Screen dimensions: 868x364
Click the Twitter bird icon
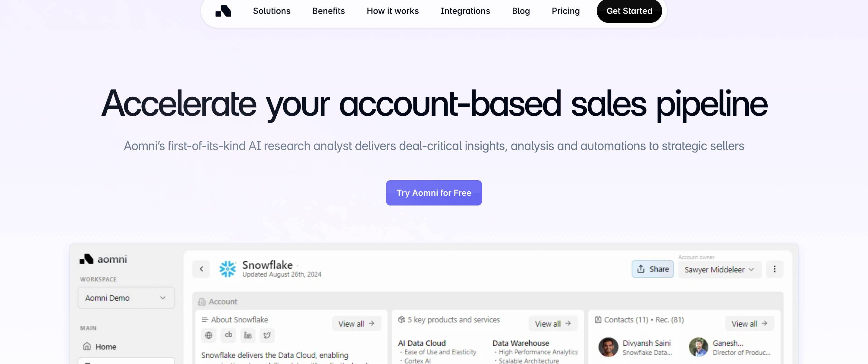[x=267, y=335]
